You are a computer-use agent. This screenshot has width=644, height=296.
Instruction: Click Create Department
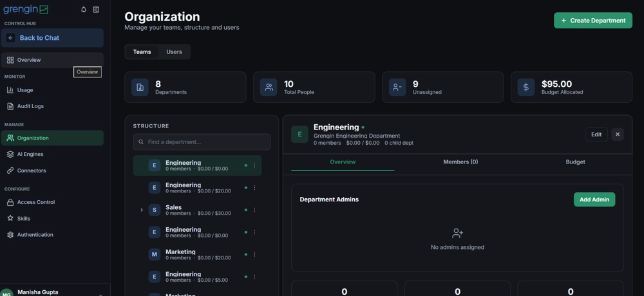(x=592, y=21)
